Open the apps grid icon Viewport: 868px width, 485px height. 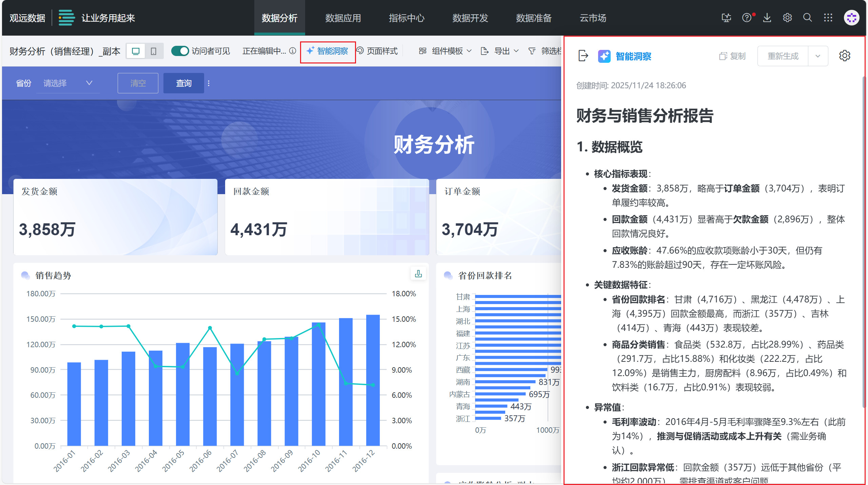click(828, 18)
